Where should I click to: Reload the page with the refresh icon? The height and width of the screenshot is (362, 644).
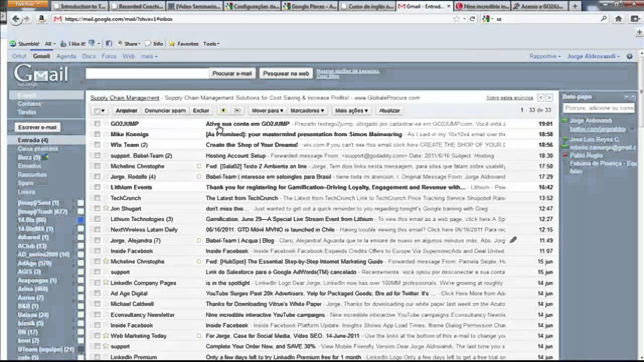(x=472, y=19)
